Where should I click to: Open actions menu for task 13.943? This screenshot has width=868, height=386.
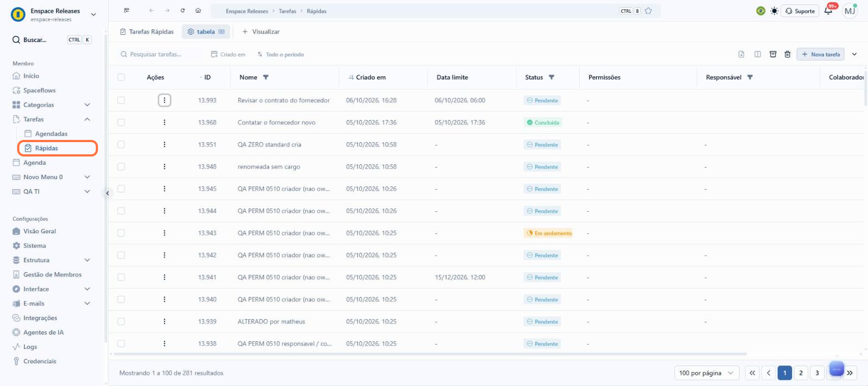(x=164, y=233)
